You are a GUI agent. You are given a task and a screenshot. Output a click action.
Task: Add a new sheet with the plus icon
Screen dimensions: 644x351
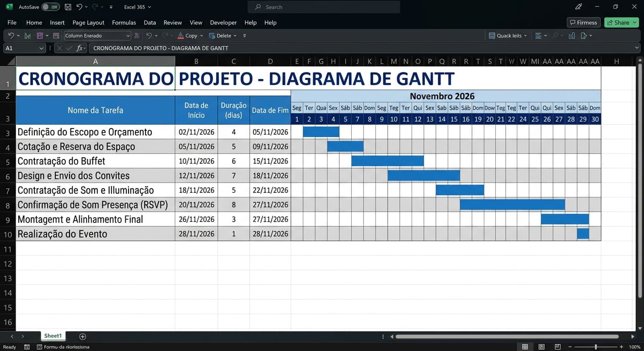tap(82, 336)
